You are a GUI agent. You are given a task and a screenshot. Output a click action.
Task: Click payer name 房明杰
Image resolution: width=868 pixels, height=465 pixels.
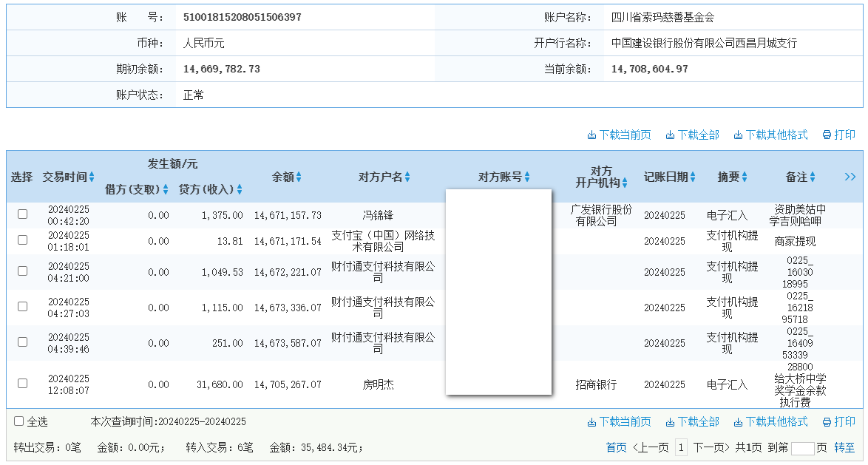click(x=378, y=384)
